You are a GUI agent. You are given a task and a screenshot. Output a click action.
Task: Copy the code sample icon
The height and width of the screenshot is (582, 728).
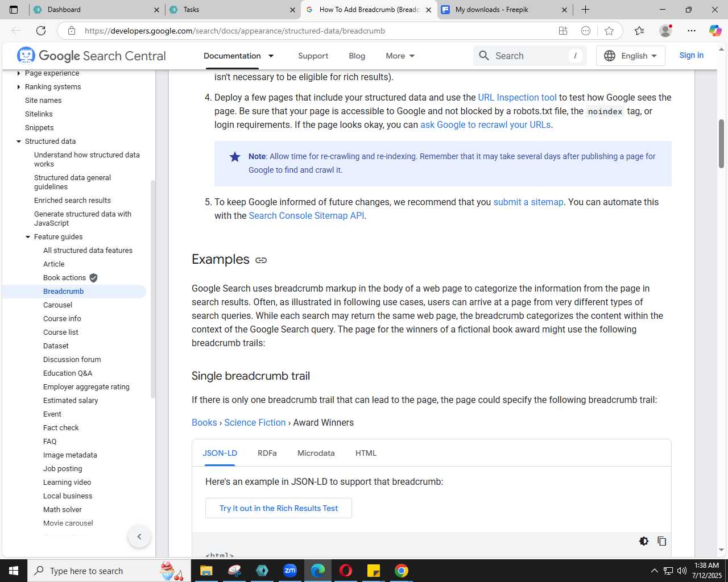coord(662,541)
